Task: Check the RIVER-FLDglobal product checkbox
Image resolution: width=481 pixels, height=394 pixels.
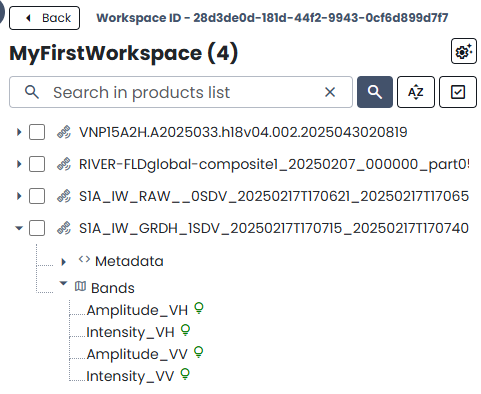Action: pos(37,164)
